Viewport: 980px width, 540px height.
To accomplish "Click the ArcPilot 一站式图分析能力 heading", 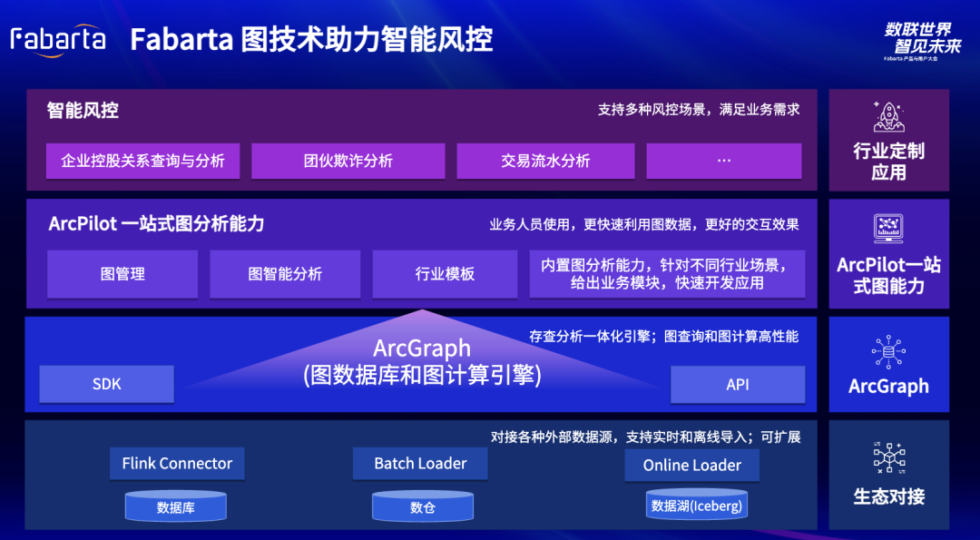I will coord(156,224).
